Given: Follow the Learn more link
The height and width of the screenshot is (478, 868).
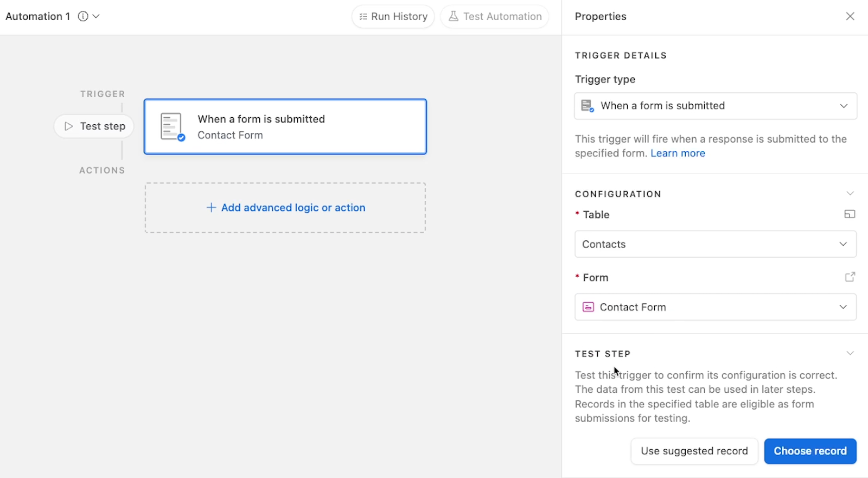Looking at the screenshot, I should coord(678,154).
